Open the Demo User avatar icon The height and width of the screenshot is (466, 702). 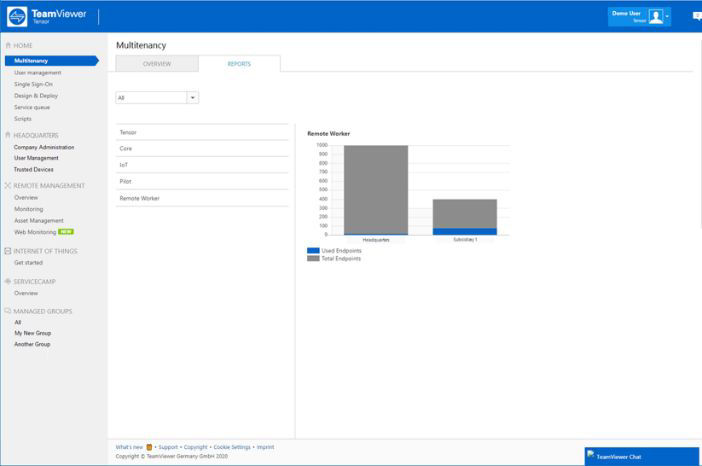click(x=655, y=17)
